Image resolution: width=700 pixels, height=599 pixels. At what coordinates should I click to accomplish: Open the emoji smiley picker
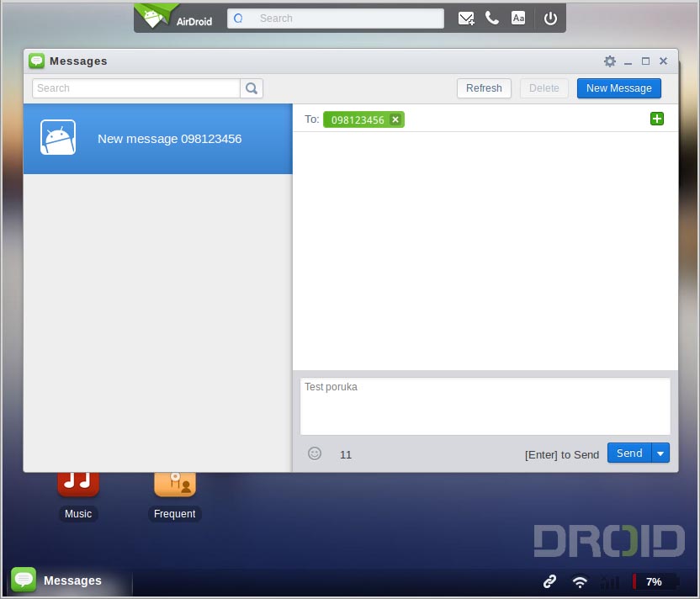point(315,453)
